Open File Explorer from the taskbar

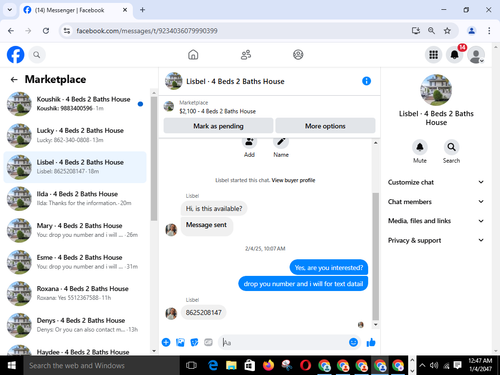(231, 366)
